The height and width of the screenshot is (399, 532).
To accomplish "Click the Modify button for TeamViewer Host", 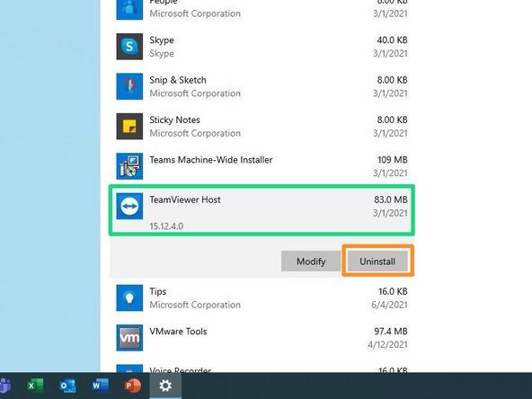I will coord(311,262).
